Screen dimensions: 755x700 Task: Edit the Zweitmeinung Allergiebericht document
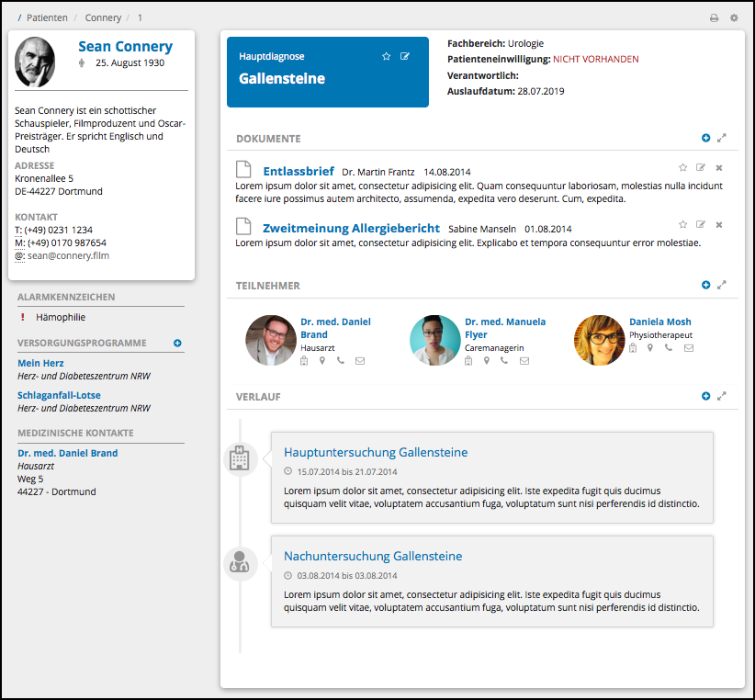coord(701,225)
